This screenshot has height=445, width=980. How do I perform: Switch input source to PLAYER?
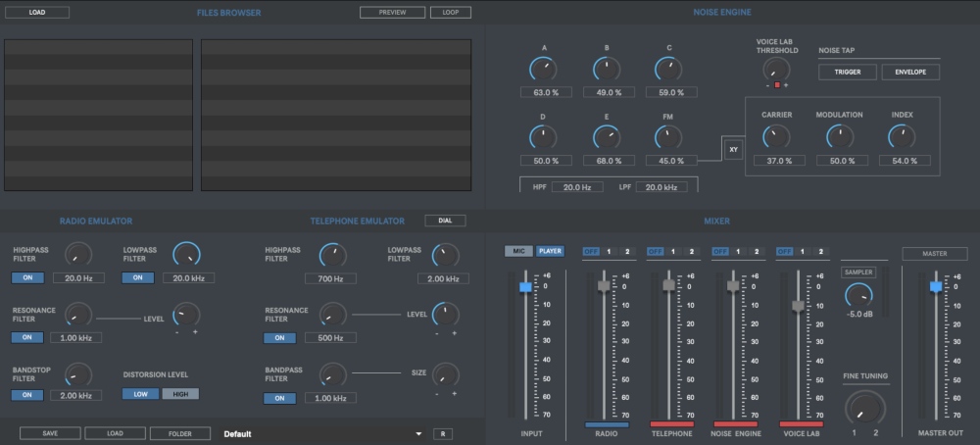(550, 252)
